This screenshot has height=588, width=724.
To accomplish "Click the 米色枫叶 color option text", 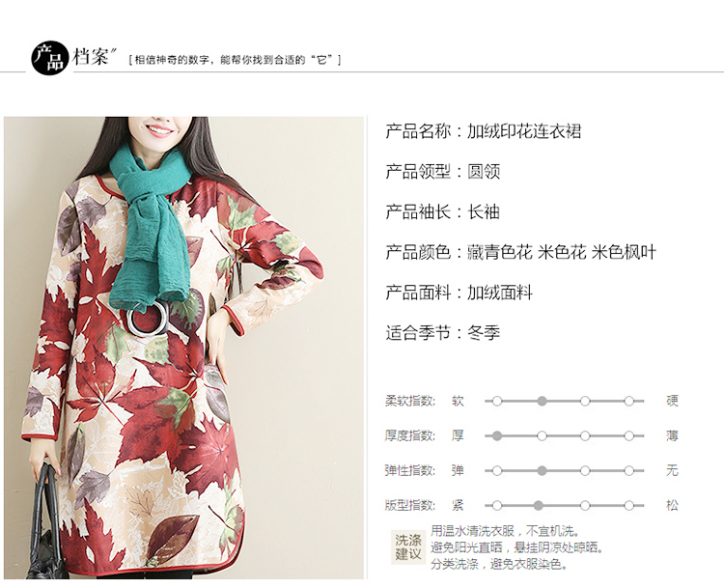I will pos(624,252).
